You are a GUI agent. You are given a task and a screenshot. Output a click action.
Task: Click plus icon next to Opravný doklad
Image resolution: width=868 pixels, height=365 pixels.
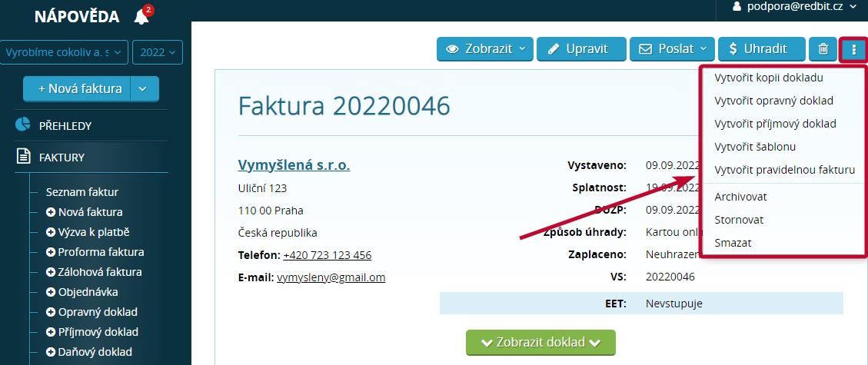coord(51,312)
